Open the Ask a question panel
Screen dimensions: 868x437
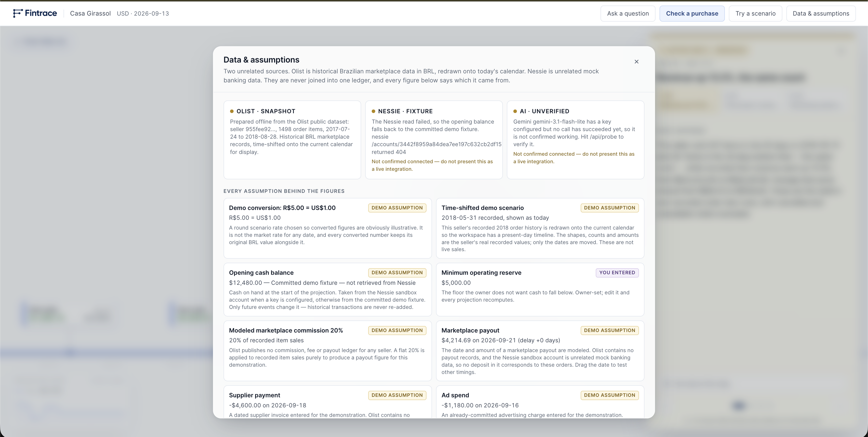point(628,14)
